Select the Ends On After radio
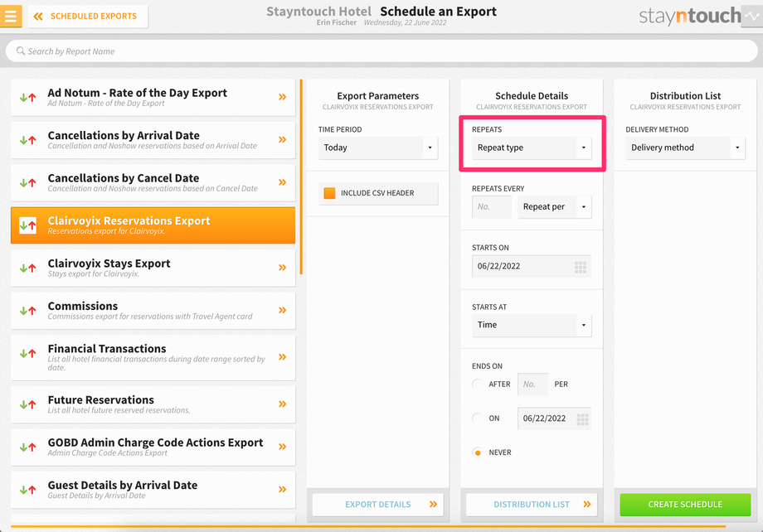 point(478,384)
